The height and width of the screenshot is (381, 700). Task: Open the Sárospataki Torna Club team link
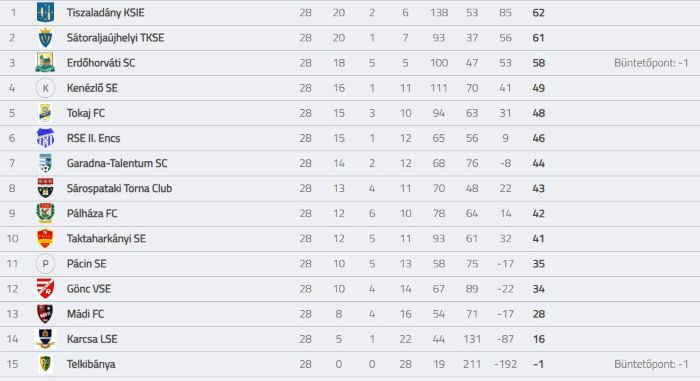coord(119,188)
